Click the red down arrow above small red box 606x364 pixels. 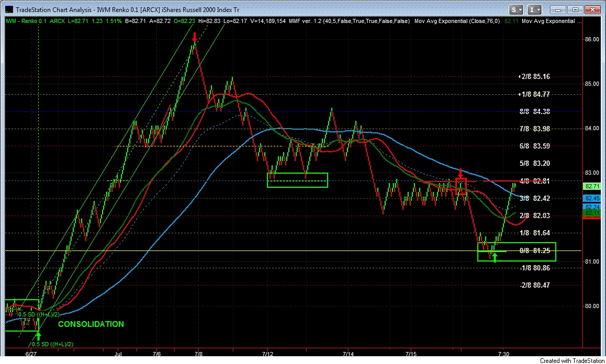pos(460,173)
